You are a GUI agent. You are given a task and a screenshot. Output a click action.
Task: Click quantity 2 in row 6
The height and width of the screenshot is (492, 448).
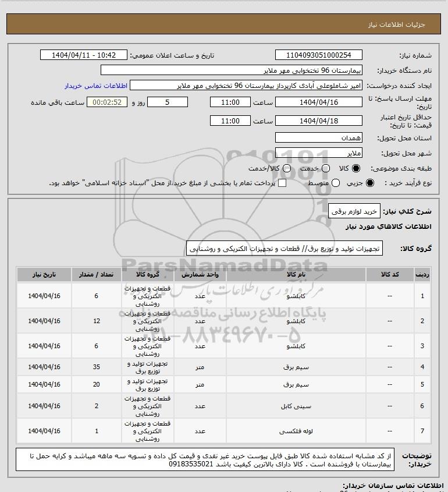[97, 406]
